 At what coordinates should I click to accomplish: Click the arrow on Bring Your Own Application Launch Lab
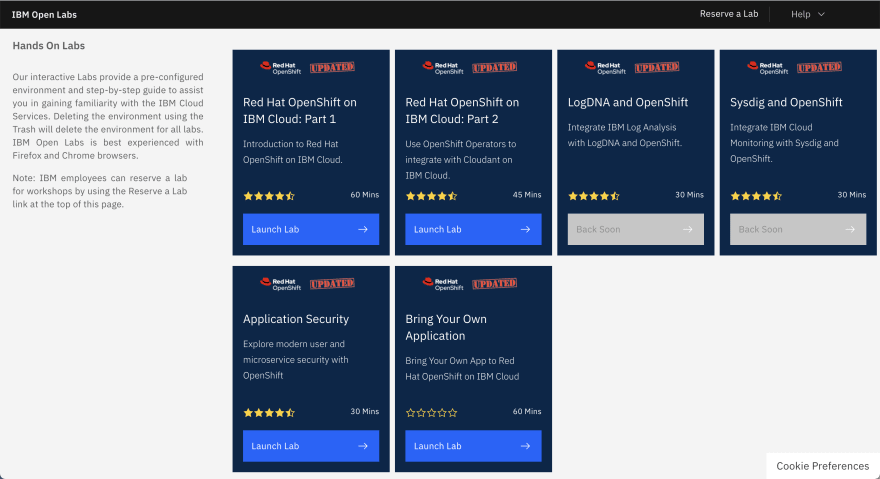[x=525, y=446]
